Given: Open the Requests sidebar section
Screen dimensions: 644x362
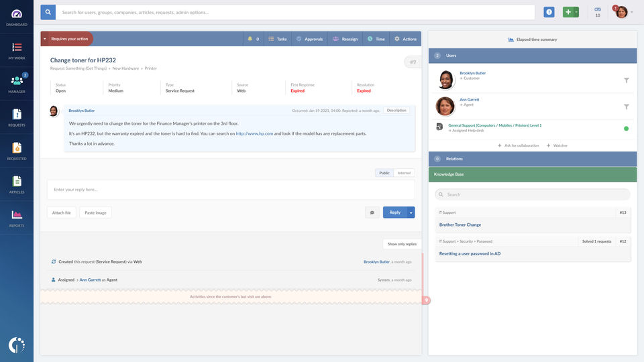Looking at the screenshot, I should [x=16, y=118].
